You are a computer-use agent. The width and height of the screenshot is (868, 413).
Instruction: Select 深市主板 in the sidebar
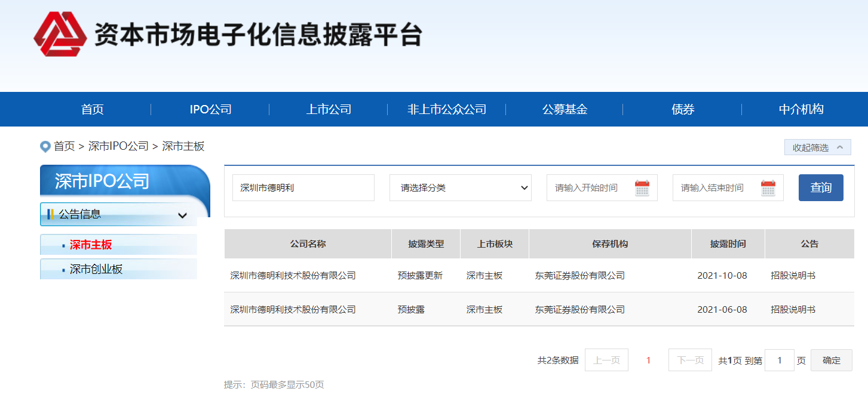(91, 245)
